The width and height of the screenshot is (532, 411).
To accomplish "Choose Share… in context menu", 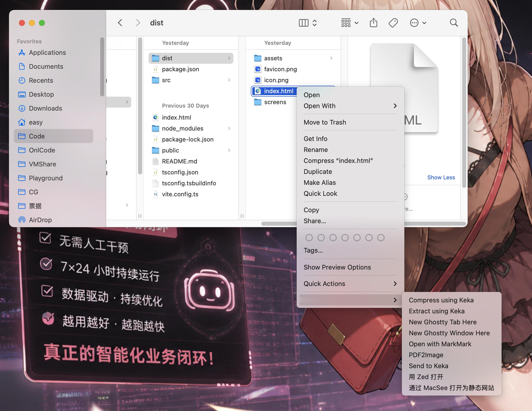I will (350, 221).
